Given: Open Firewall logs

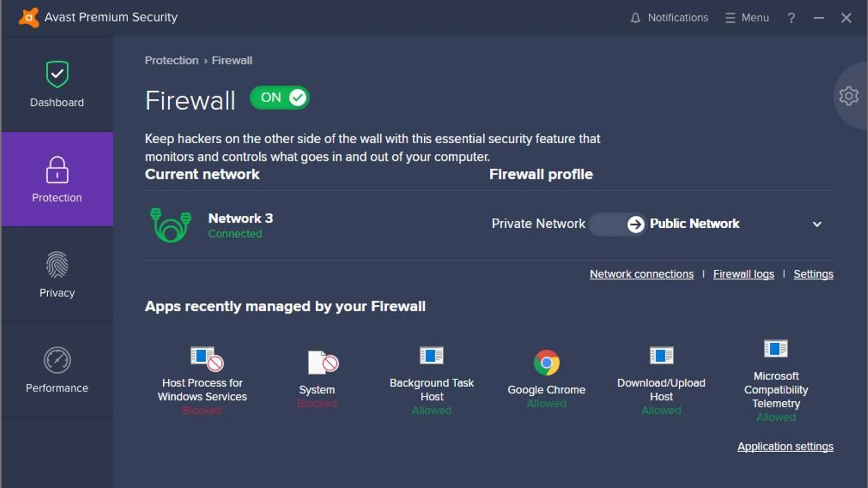Looking at the screenshot, I should coord(743,274).
